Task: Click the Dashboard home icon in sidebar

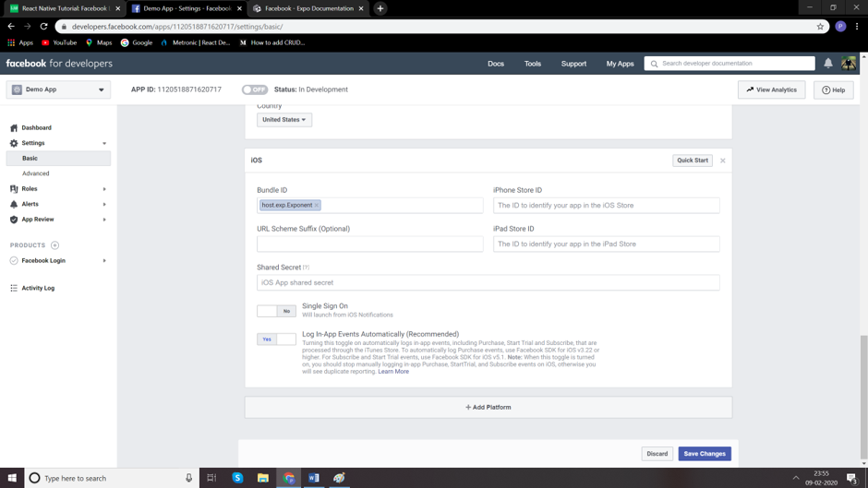Action: [14, 128]
